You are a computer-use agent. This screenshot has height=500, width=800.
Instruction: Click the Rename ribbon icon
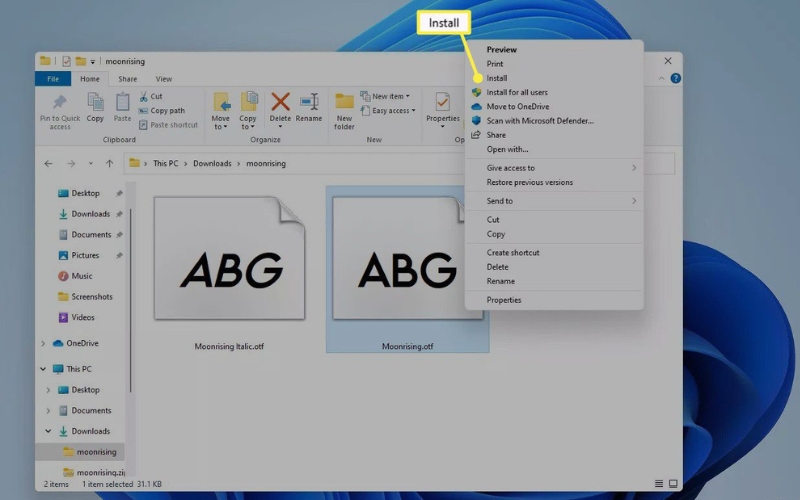pyautogui.click(x=309, y=102)
